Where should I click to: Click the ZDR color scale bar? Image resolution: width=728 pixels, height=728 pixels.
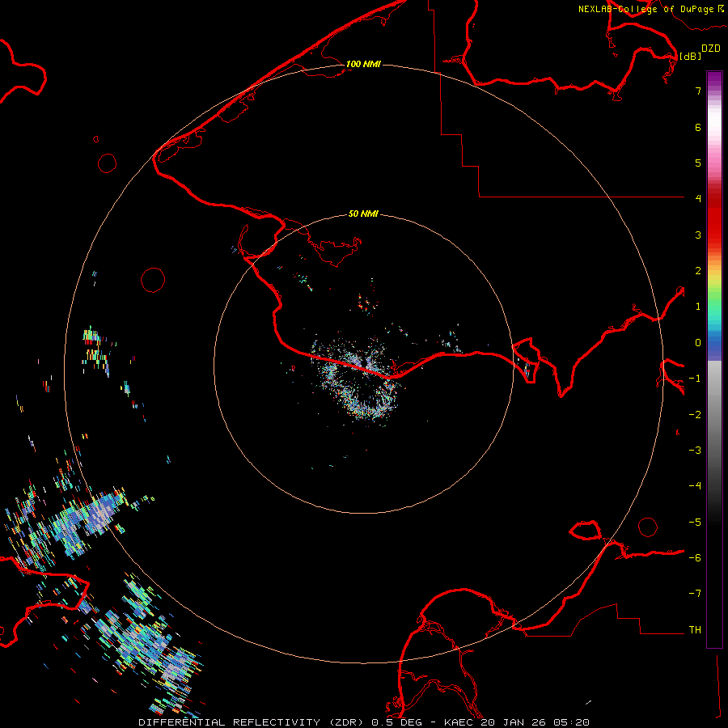coord(714,359)
